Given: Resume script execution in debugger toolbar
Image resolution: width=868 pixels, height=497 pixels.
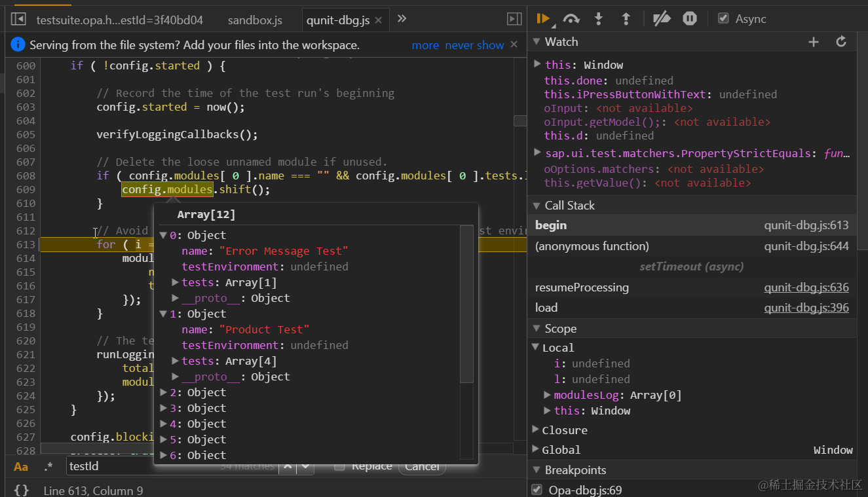Looking at the screenshot, I should (542, 19).
